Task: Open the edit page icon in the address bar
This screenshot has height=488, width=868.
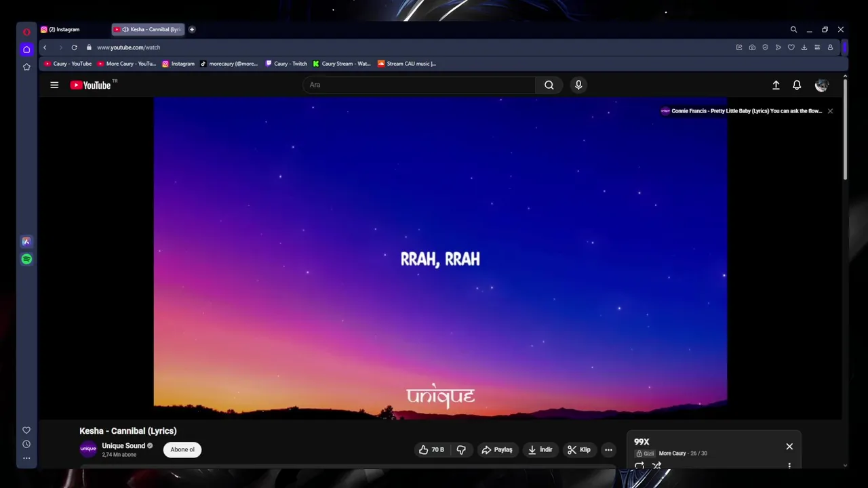Action: [x=739, y=47]
